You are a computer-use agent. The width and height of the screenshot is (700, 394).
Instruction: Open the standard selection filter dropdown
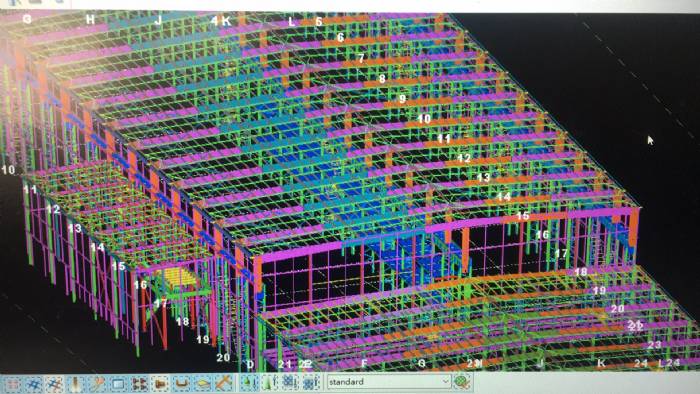tap(388, 382)
